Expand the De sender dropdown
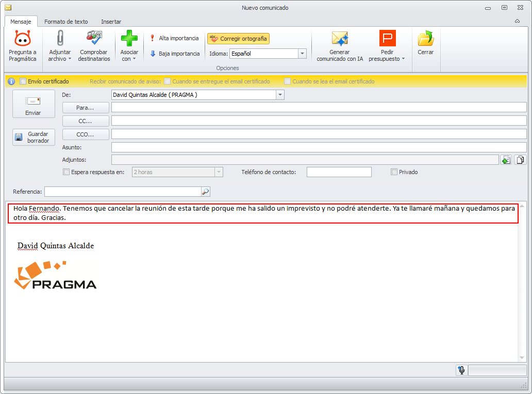The width and height of the screenshot is (532, 394). [x=280, y=95]
